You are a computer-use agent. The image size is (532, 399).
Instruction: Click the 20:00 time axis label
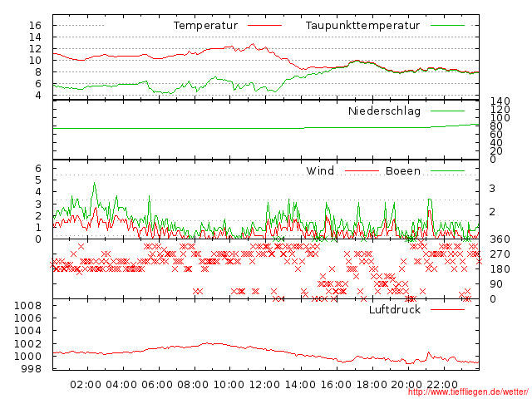pyautogui.click(x=406, y=385)
